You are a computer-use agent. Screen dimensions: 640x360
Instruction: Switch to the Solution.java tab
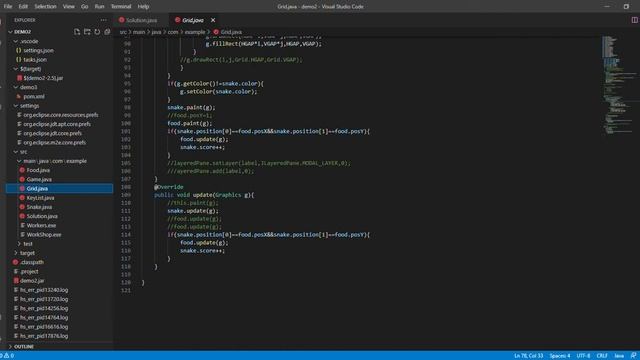[x=141, y=20]
